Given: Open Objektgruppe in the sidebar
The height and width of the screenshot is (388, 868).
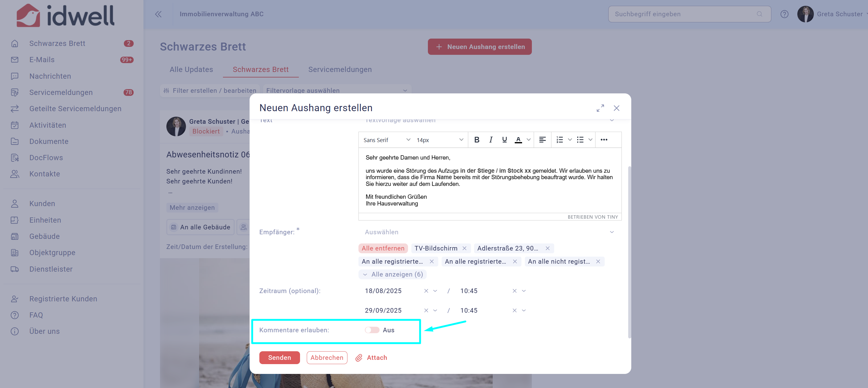Looking at the screenshot, I should click(x=52, y=252).
